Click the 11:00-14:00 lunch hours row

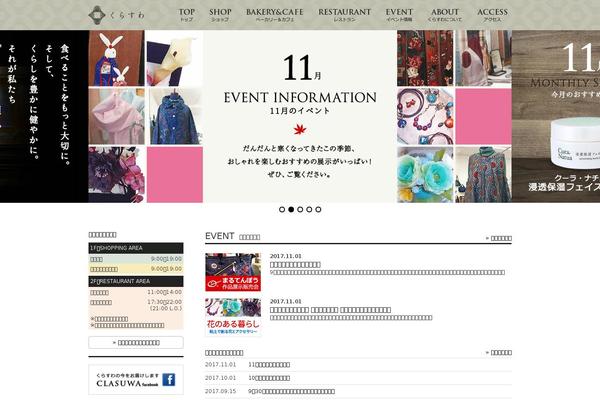tap(136, 292)
